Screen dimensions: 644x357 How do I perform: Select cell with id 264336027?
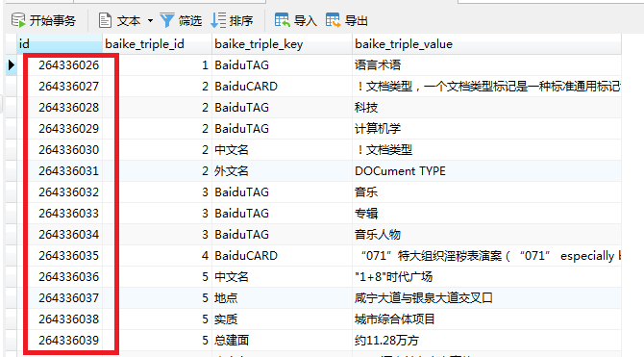click(60, 87)
